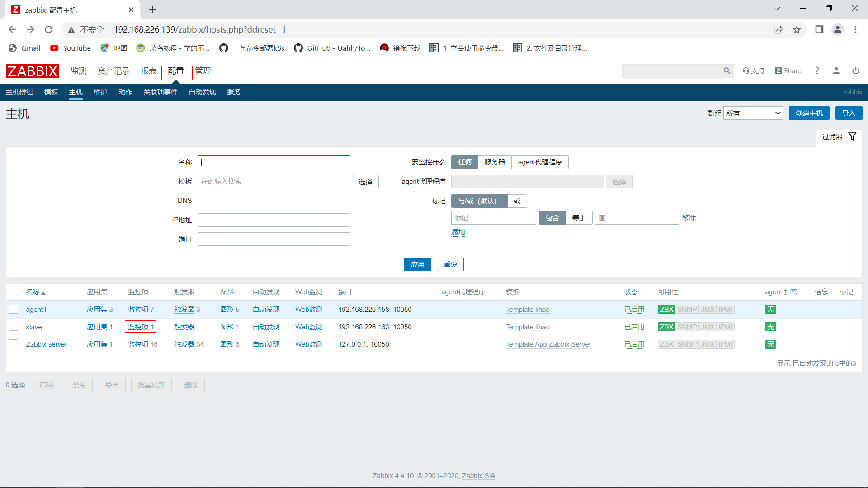Click the search magnifier icon
The height and width of the screenshot is (488, 868).
click(x=726, y=71)
